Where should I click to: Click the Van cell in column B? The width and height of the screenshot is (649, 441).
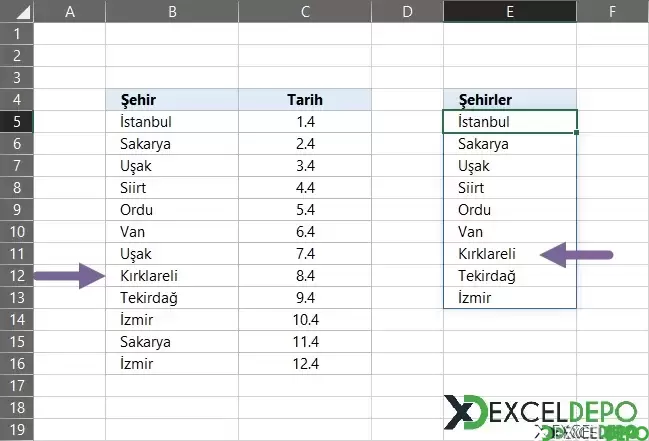pos(172,232)
